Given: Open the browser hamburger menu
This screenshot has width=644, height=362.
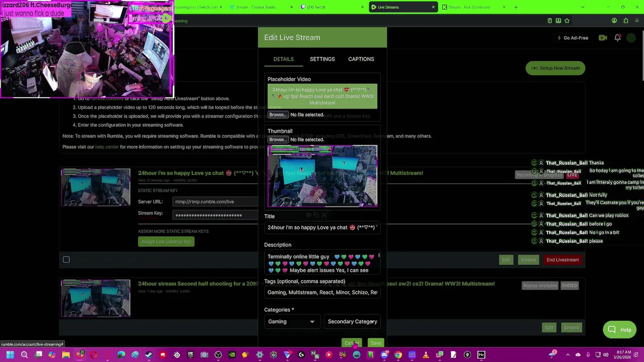Looking at the screenshot, I should pos(636,21).
